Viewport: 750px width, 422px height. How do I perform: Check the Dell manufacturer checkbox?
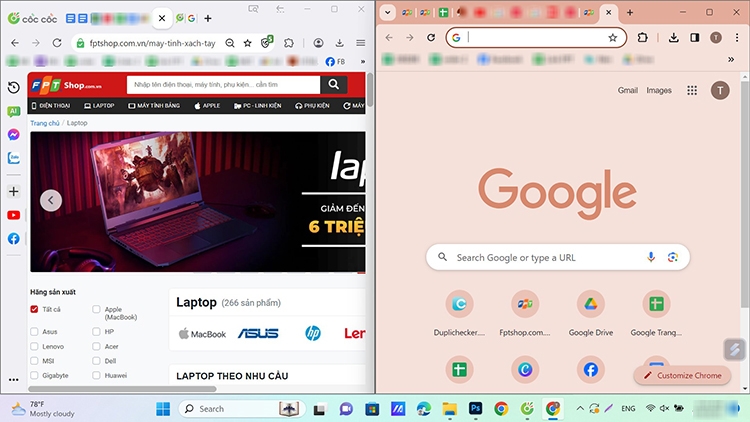tap(96, 361)
